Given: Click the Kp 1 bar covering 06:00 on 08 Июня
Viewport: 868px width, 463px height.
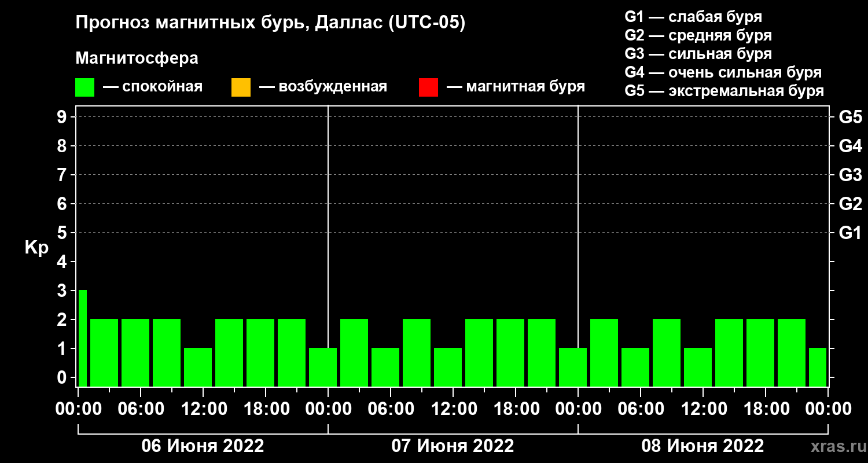Looking at the screenshot, I should (635, 367).
